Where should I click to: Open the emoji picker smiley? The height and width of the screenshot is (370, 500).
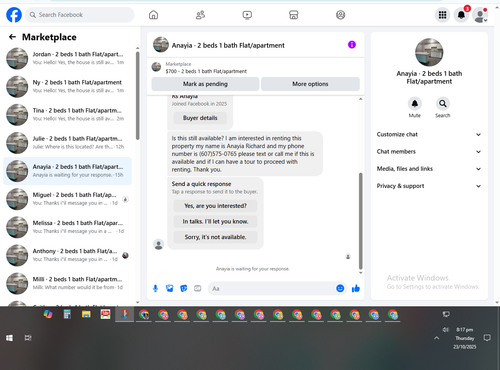(x=340, y=288)
